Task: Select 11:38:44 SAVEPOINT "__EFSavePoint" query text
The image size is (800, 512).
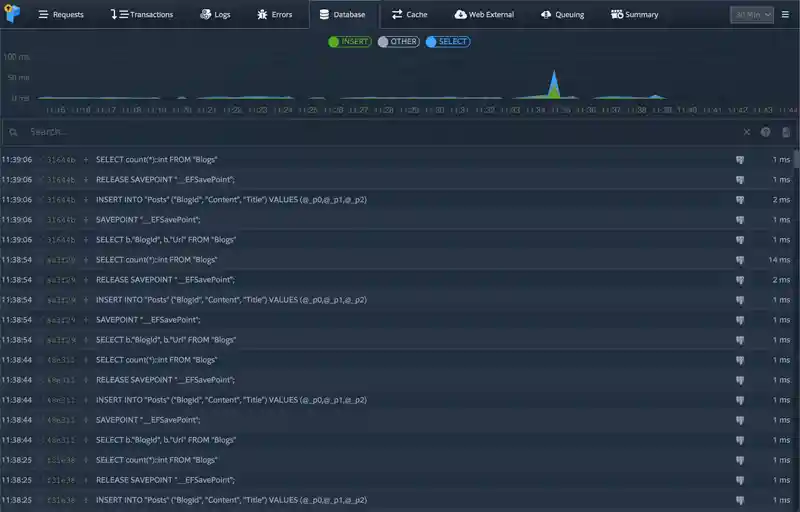Action: click(148, 420)
